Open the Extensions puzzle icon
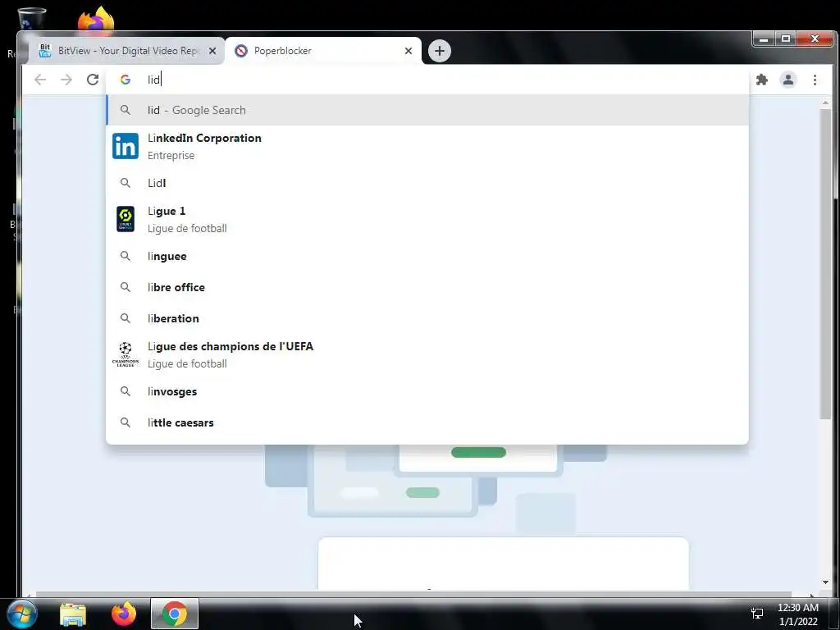The width and height of the screenshot is (840, 630). (762, 80)
